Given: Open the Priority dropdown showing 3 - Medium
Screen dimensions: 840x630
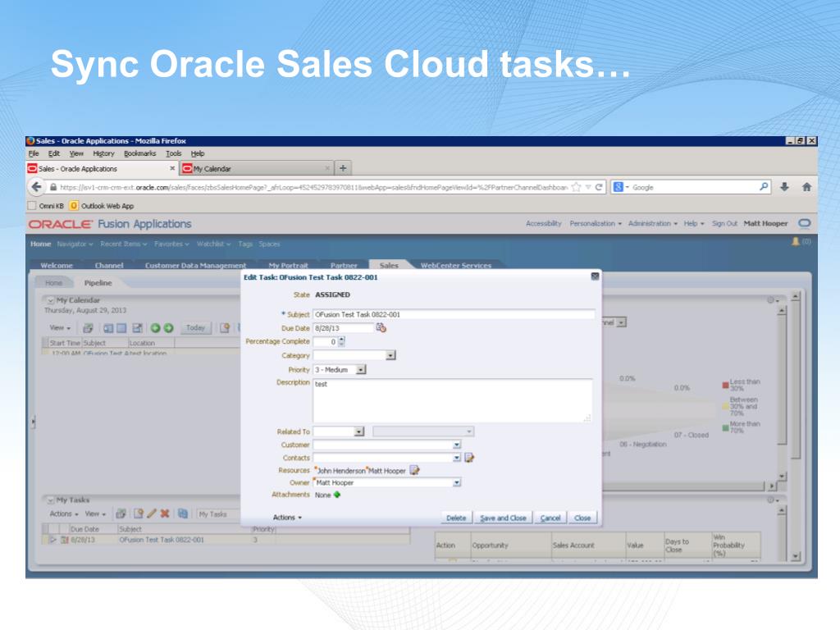Looking at the screenshot, I should coord(361,370).
